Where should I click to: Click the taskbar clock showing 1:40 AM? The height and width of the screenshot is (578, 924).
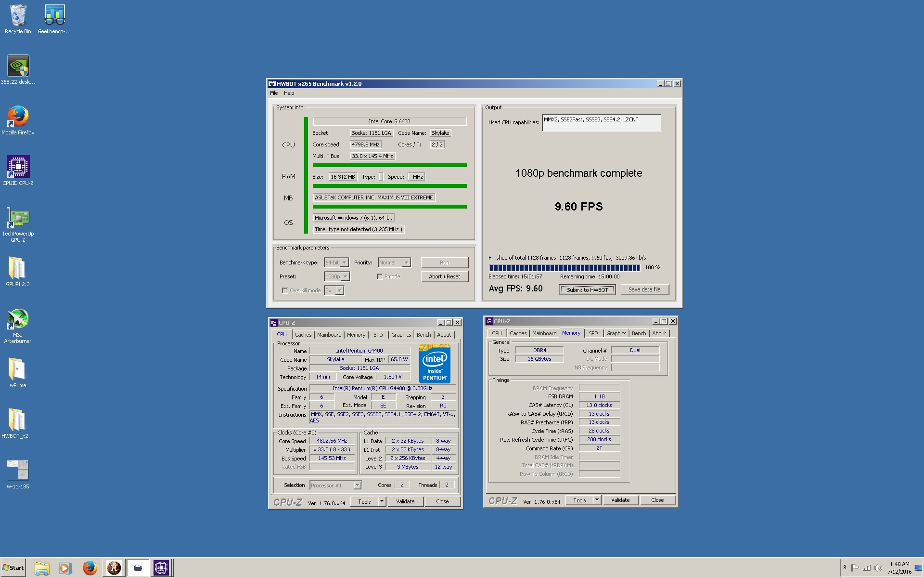click(899, 568)
